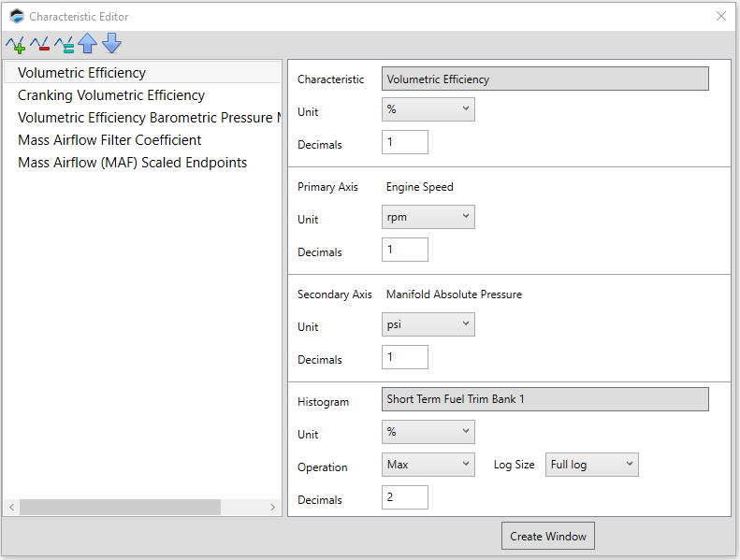Click the remove characteristic icon with red minus

click(x=39, y=44)
